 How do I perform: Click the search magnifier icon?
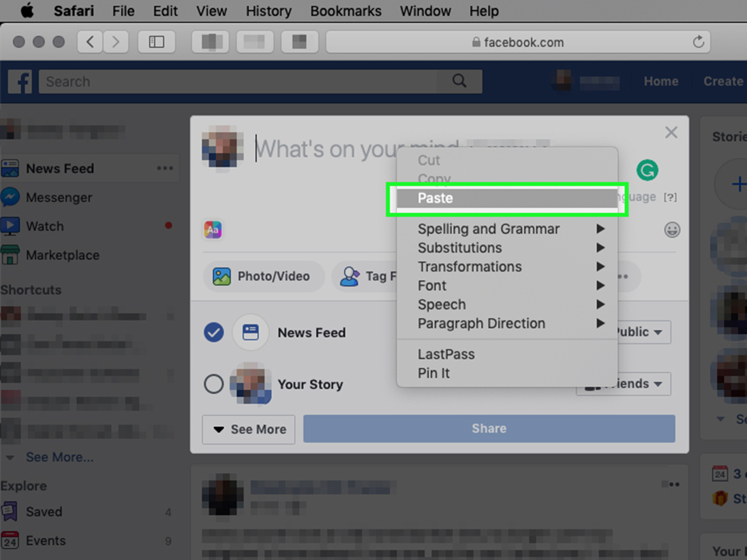tap(459, 81)
